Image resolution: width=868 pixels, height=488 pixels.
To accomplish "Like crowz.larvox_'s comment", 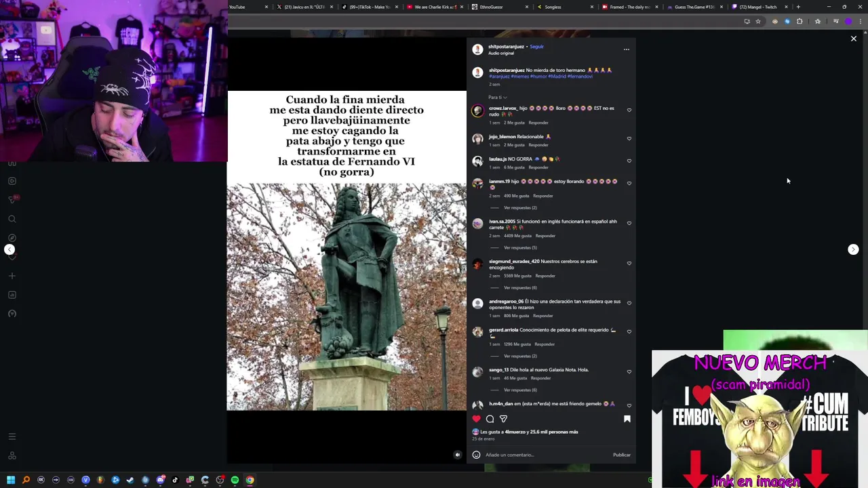I will click(x=629, y=110).
